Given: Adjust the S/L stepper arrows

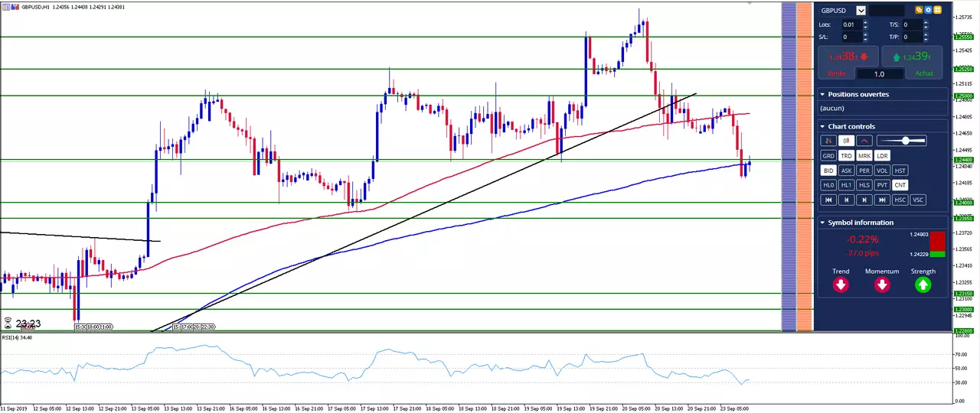Looking at the screenshot, I should coord(865,37).
